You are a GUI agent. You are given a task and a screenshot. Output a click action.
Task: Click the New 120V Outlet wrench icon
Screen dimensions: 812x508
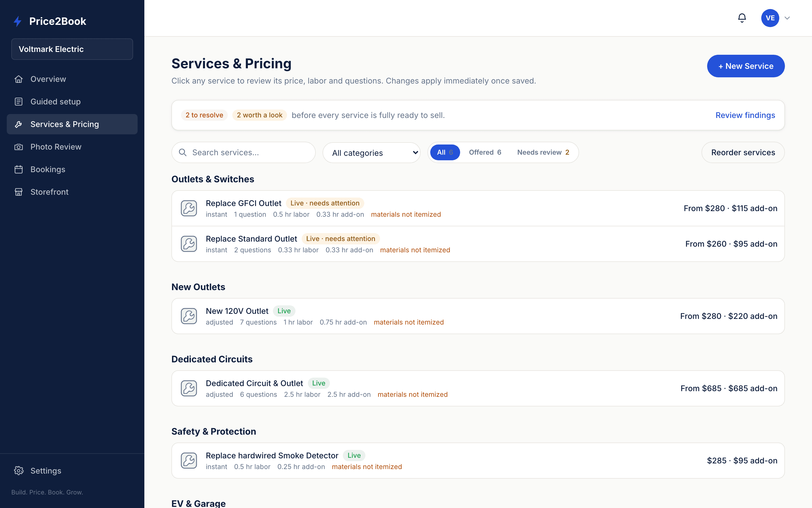(189, 316)
